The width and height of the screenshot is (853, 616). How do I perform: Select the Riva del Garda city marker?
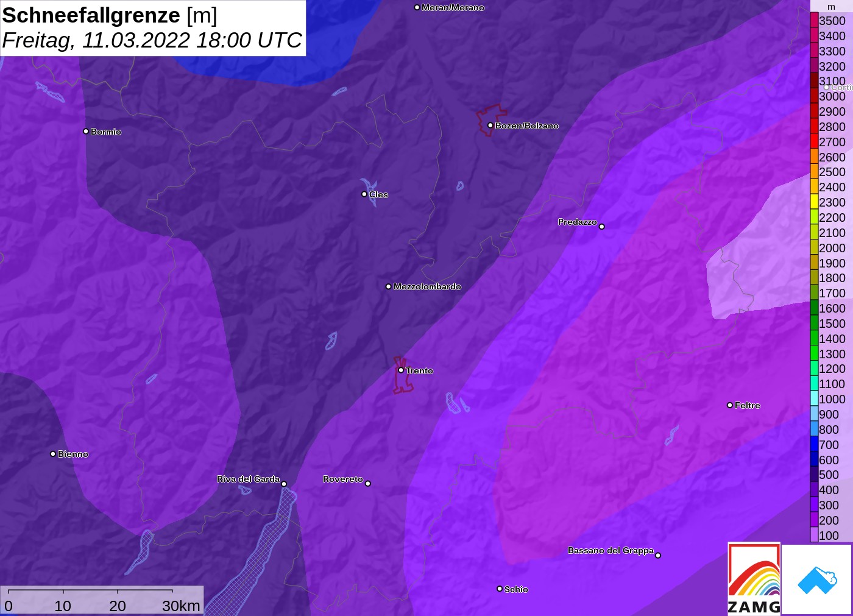coord(284,484)
